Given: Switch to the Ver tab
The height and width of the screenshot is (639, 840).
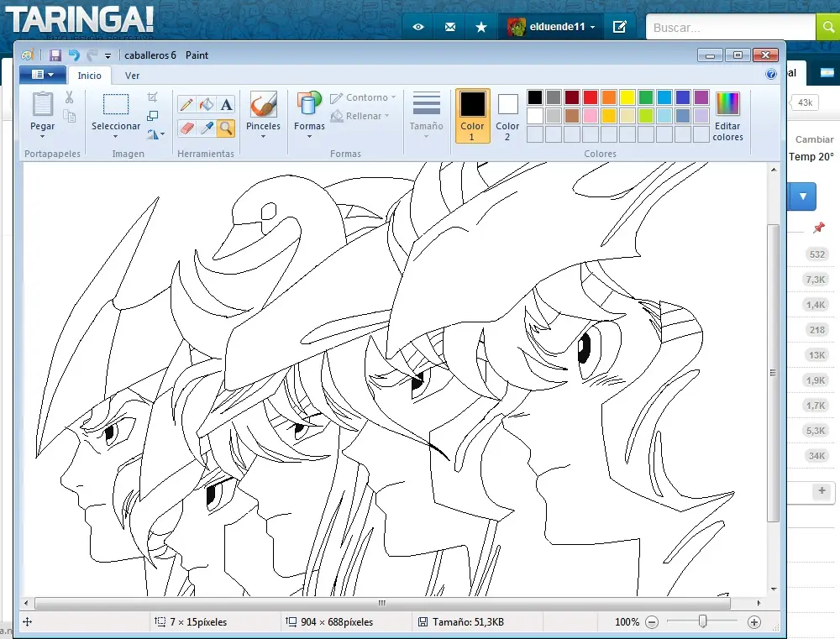Looking at the screenshot, I should [x=133, y=76].
